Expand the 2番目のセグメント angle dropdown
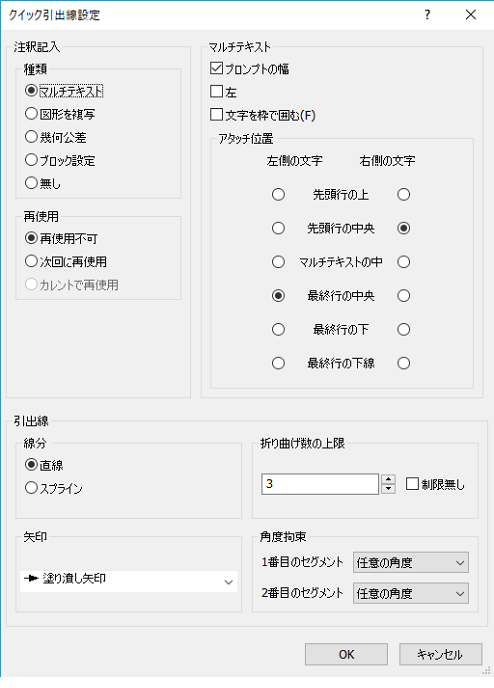494x688 pixels. pyautogui.click(x=411, y=593)
